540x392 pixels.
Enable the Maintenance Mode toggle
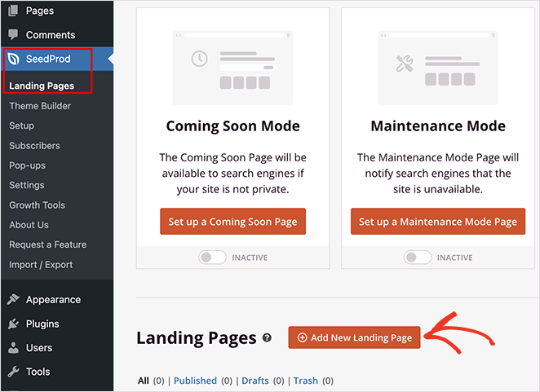coord(418,258)
